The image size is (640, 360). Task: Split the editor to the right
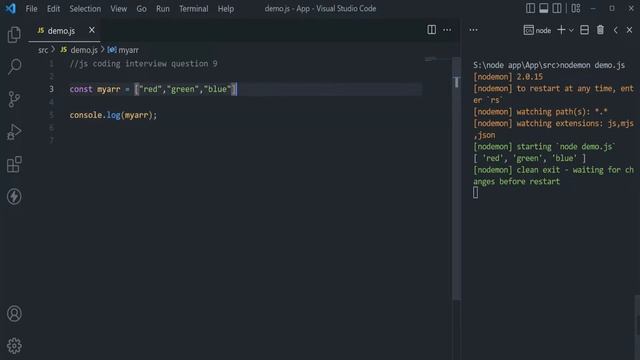(431, 30)
